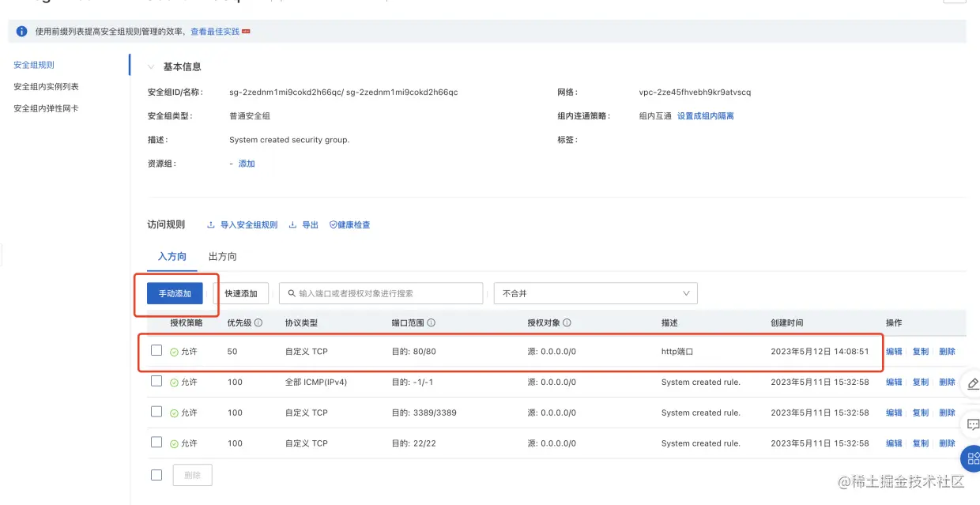Click the 'http端口' description cell
The image size is (980, 505).
click(677, 352)
